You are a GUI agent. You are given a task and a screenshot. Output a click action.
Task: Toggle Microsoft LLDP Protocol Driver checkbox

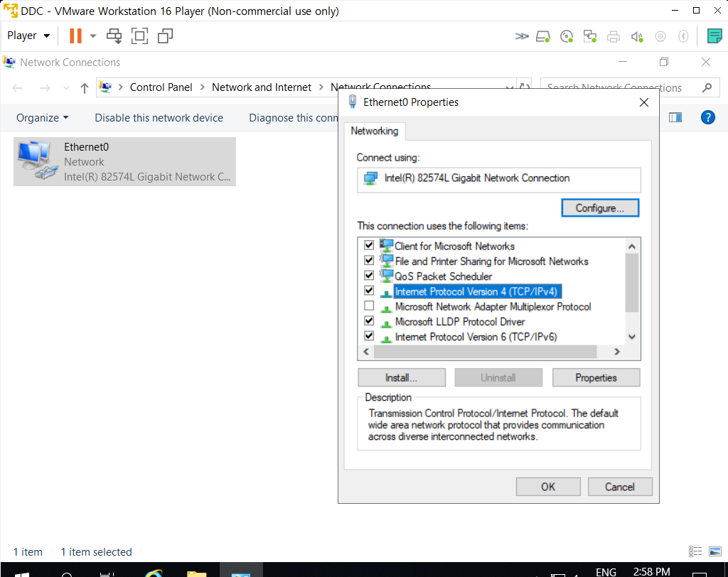point(369,320)
